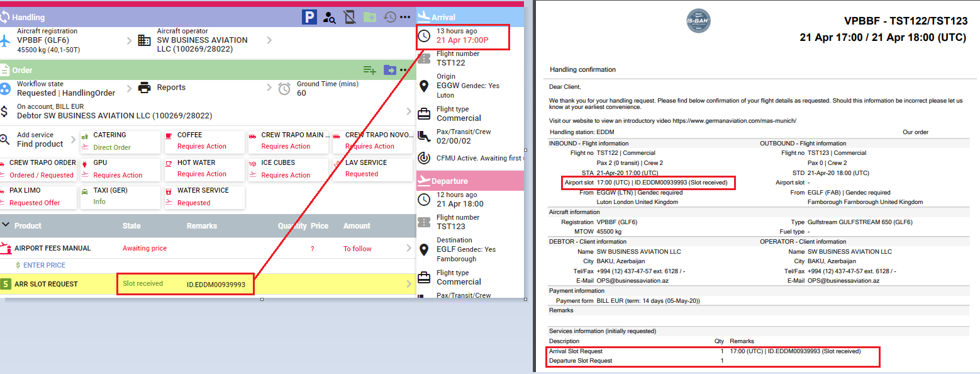
Task: Click the blue Parking P icon
Action: pos(309,17)
